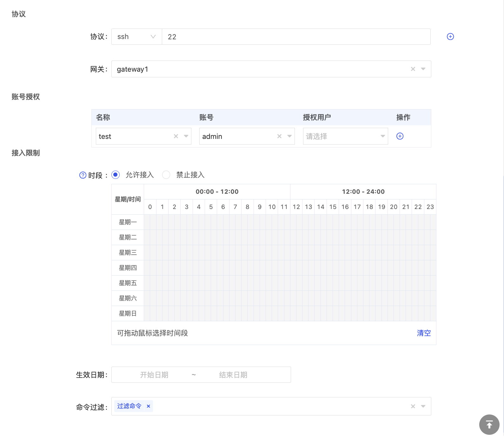Screen dimensions: 504x437
Task: Select the 禁止接入 radio button
Action: (x=166, y=175)
